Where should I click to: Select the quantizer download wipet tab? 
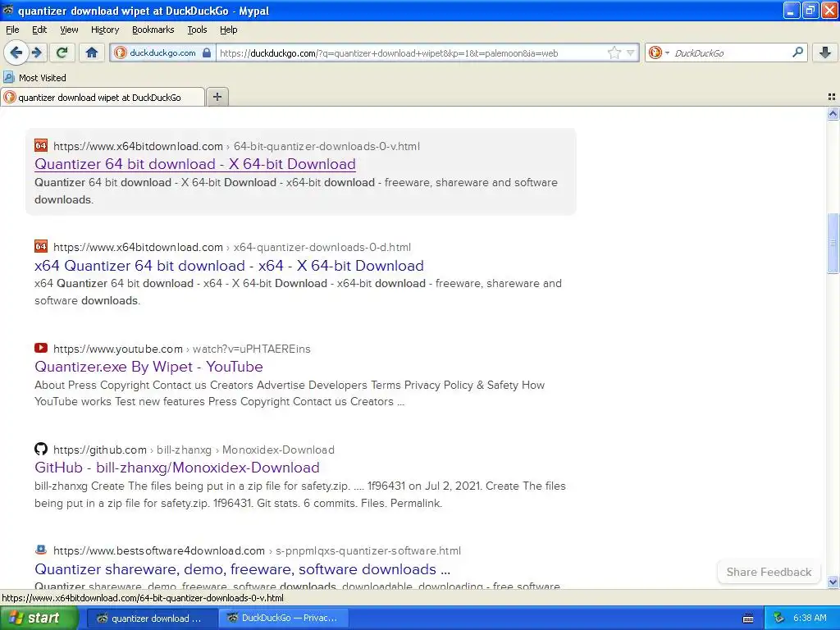point(103,97)
